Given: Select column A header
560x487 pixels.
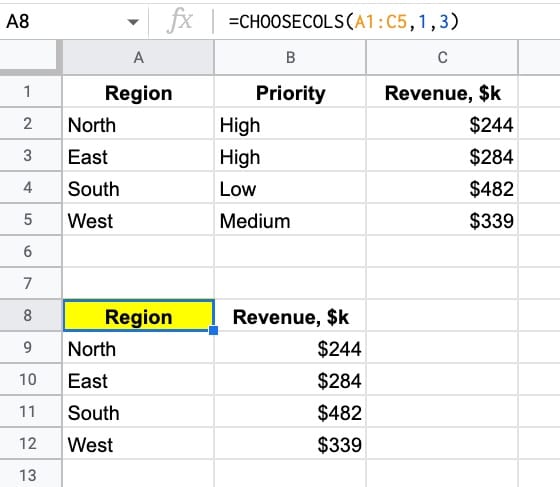Looking at the screenshot, I should tap(139, 57).
